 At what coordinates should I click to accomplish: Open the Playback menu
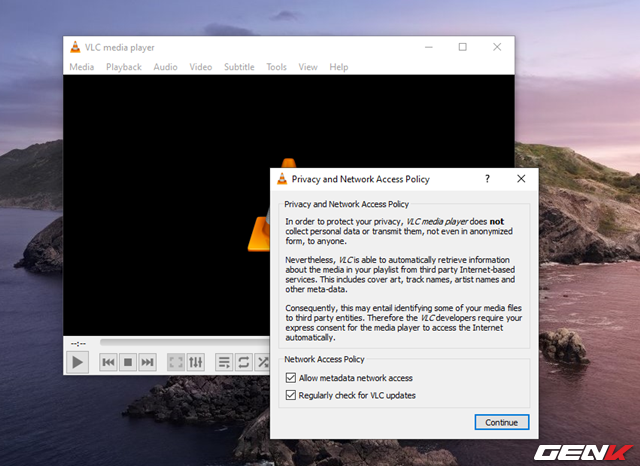(124, 67)
